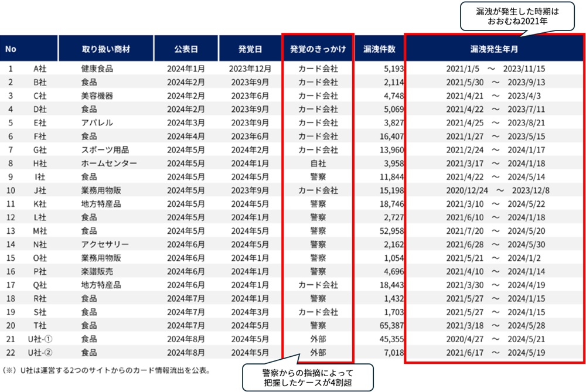This screenshot has width=586, height=392.
Task: Click the start date '2021/1/27'
Action: (x=465, y=137)
